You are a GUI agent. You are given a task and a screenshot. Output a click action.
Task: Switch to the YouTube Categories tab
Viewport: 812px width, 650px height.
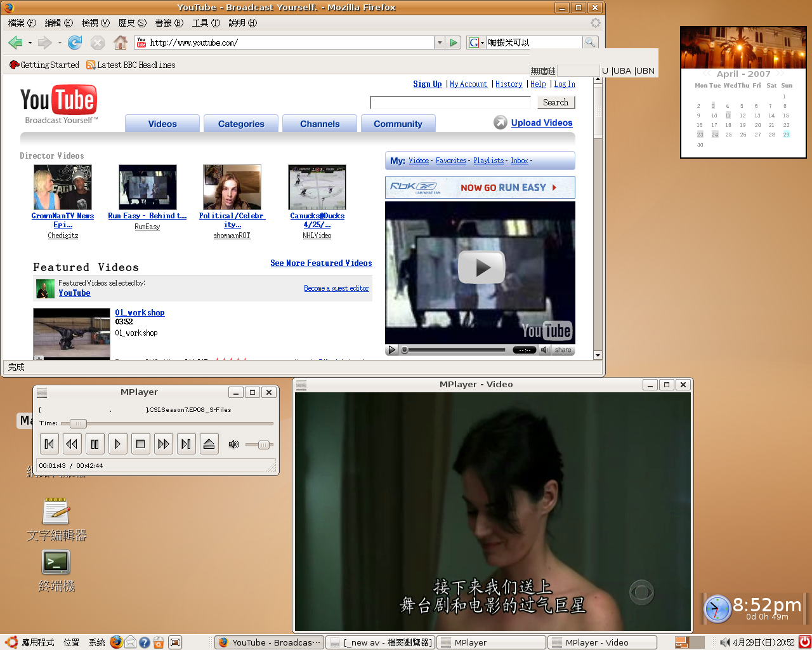pyautogui.click(x=241, y=124)
